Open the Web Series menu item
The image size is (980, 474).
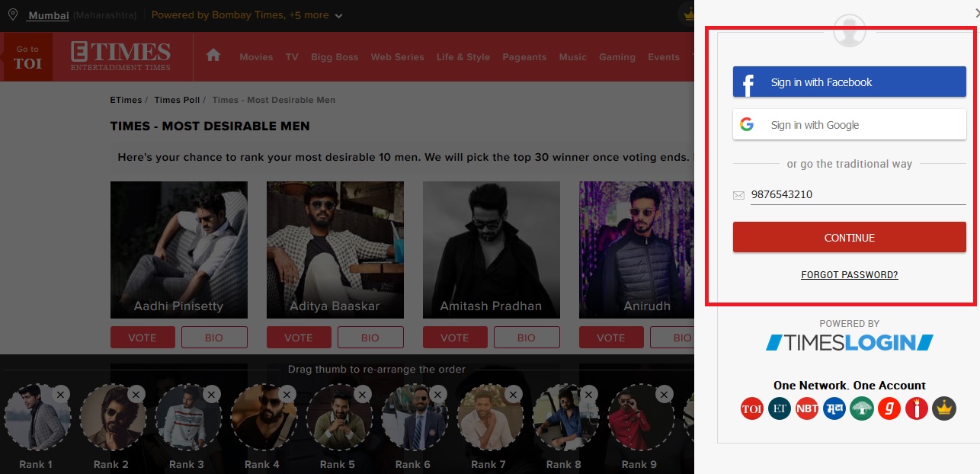397,57
